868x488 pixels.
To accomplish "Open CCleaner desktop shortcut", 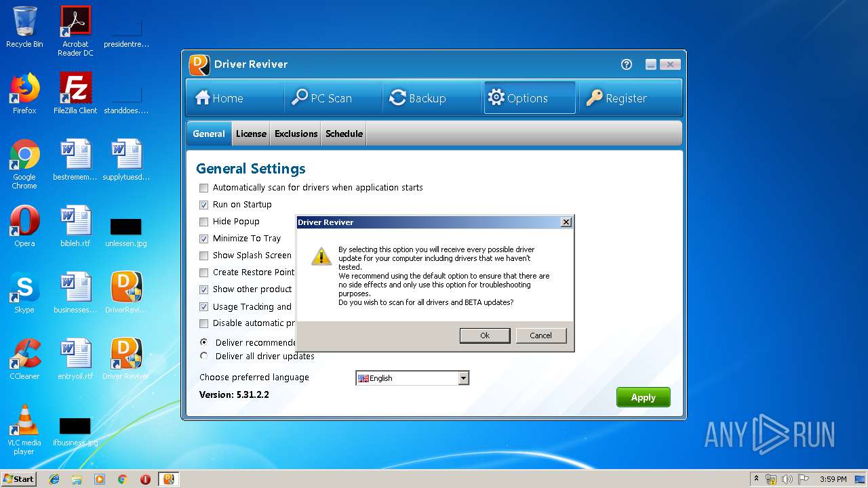I will click(x=24, y=359).
